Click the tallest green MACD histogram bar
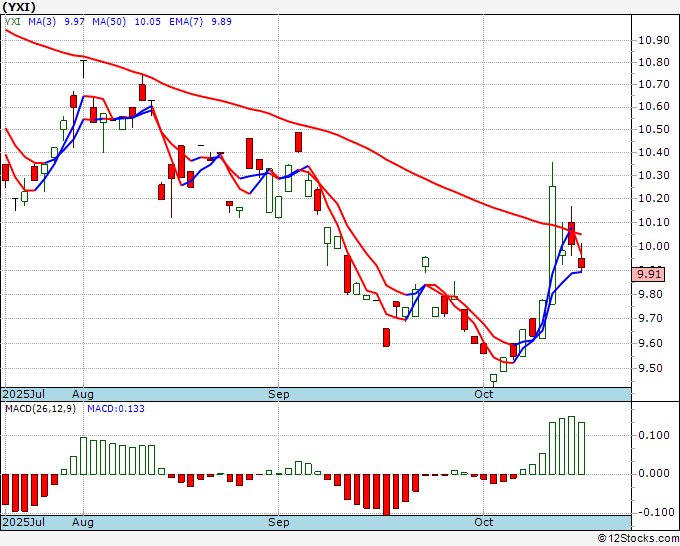The width and height of the screenshot is (680, 546). point(572,445)
